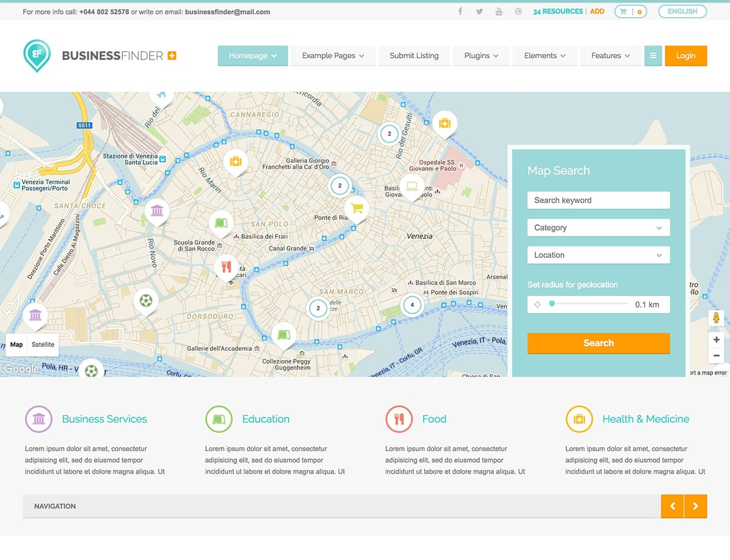Click the orange Login button
730x560 pixels.
[x=686, y=56]
